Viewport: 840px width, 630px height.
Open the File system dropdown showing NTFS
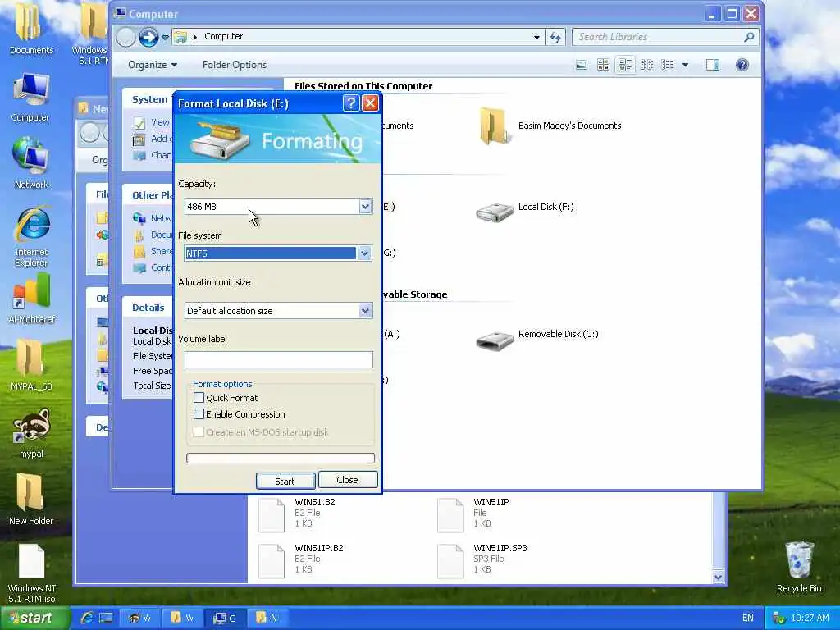pos(364,253)
